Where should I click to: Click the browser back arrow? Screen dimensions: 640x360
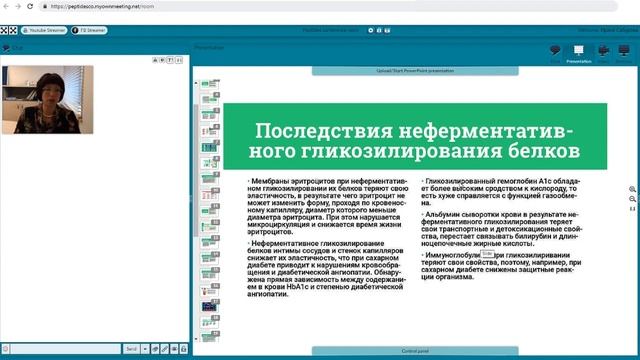6,7
